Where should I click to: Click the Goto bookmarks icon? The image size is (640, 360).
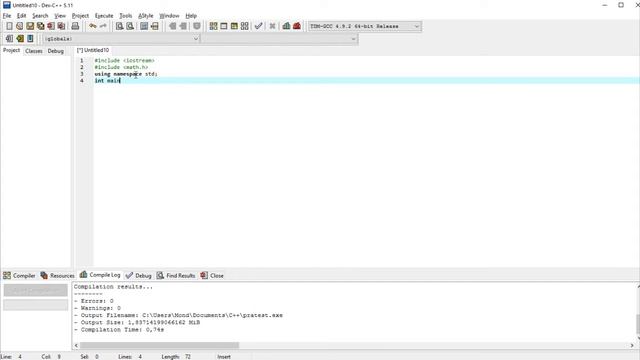pos(30,39)
